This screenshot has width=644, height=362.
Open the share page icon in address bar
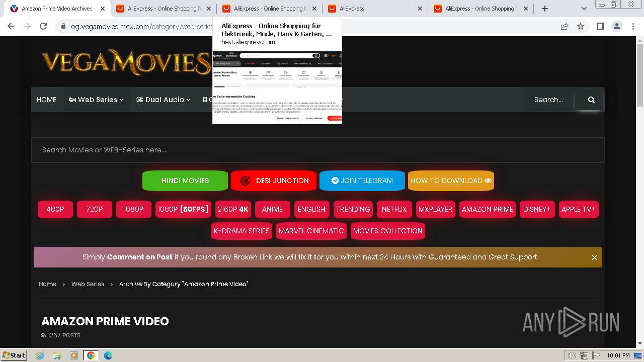click(565, 26)
